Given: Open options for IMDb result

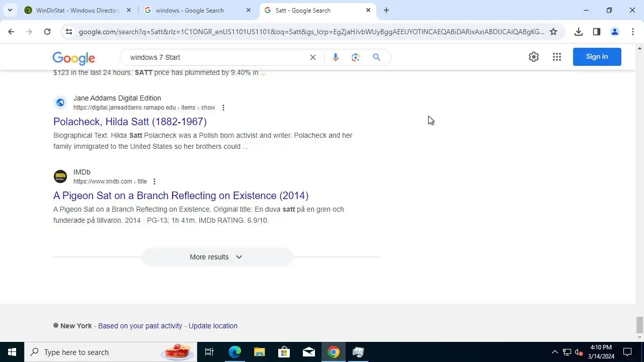Looking at the screenshot, I should pyautogui.click(x=154, y=182).
